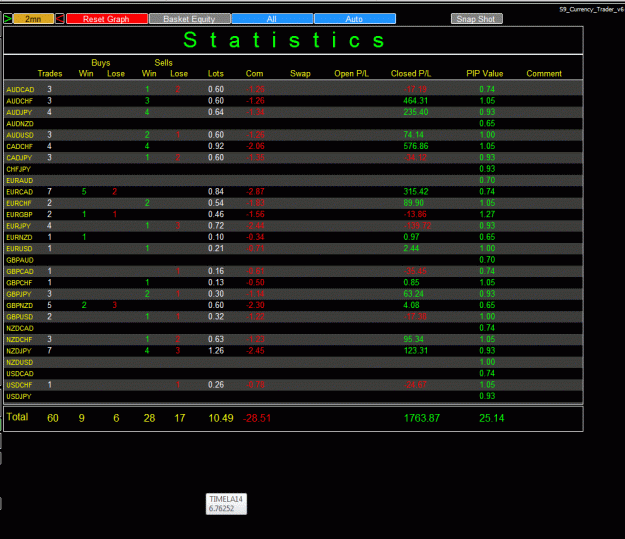The width and height of the screenshot is (625, 539).
Task: Select the CADJPY row label
Action: click(19, 158)
